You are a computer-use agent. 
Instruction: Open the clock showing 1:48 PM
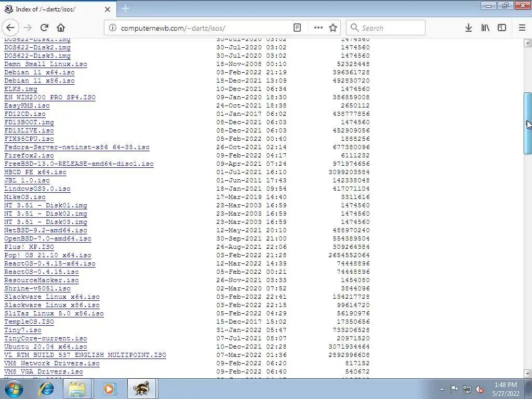point(506,389)
